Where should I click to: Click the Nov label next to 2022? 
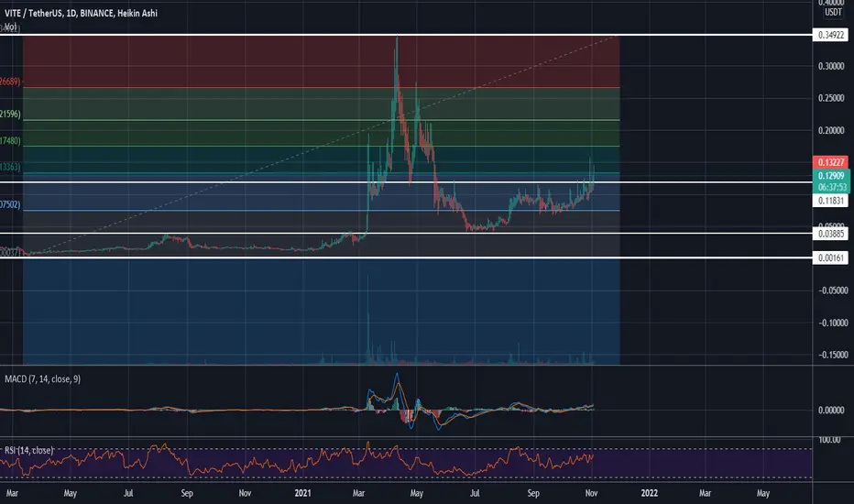click(592, 493)
